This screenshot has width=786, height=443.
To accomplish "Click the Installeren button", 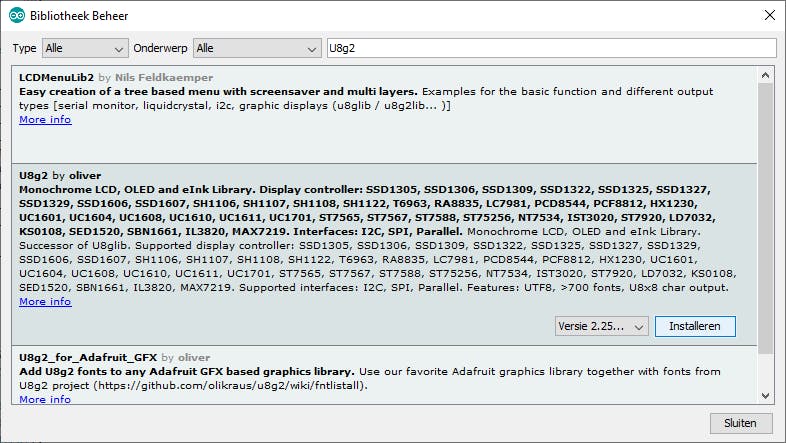I will coord(695,326).
